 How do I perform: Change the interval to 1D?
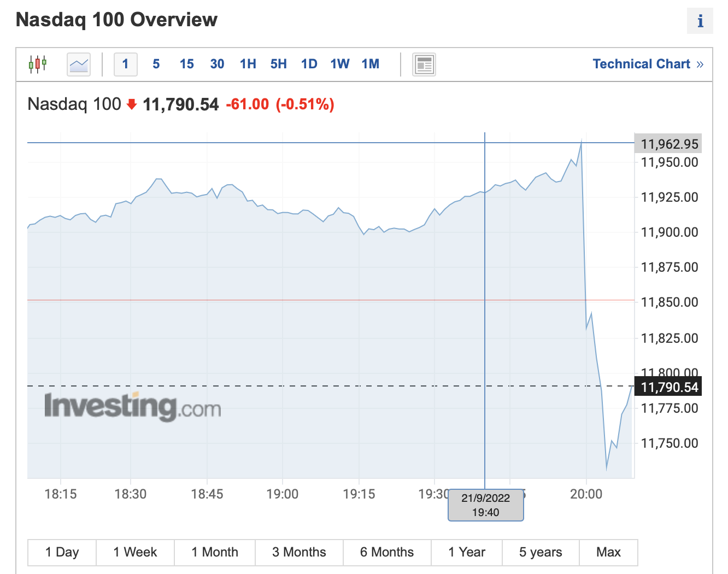point(309,64)
